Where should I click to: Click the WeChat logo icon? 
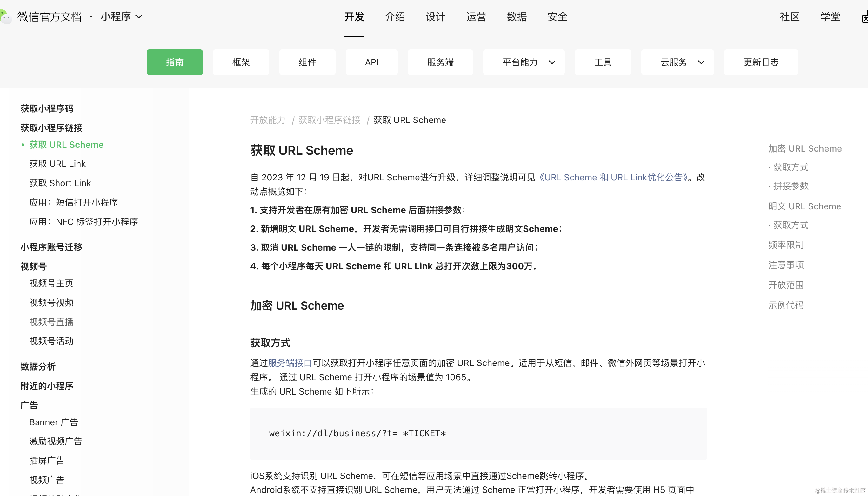[5, 16]
